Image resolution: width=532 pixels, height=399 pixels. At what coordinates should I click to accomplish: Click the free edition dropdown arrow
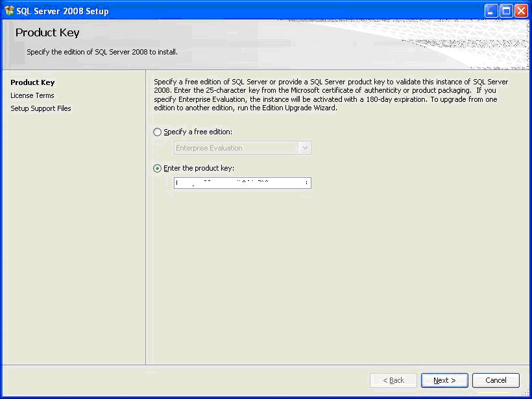[x=306, y=148]
